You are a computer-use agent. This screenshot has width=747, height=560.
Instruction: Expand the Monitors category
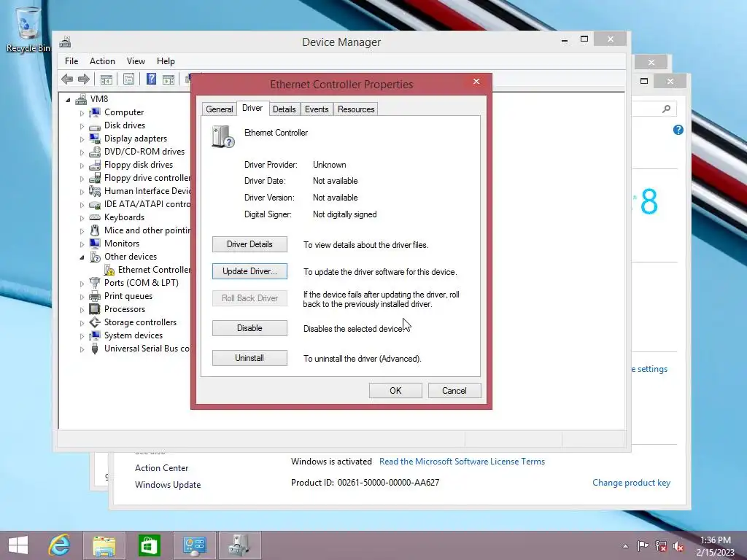(x=82, y=244)
